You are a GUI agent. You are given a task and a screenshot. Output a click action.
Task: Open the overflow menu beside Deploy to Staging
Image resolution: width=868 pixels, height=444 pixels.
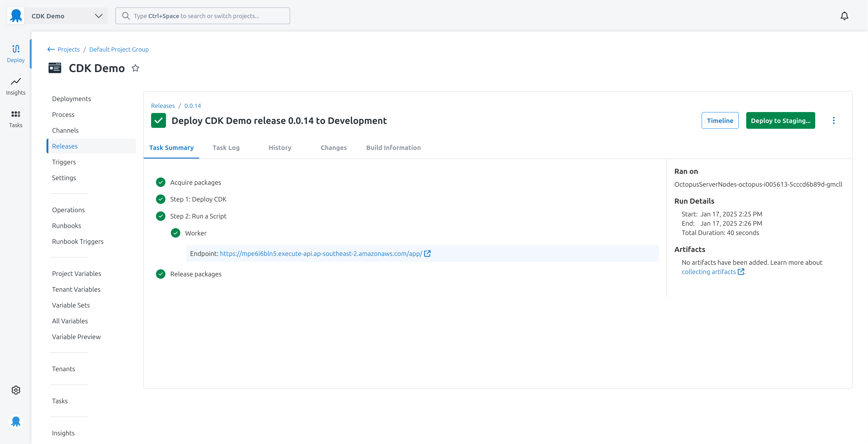point(834,120)
